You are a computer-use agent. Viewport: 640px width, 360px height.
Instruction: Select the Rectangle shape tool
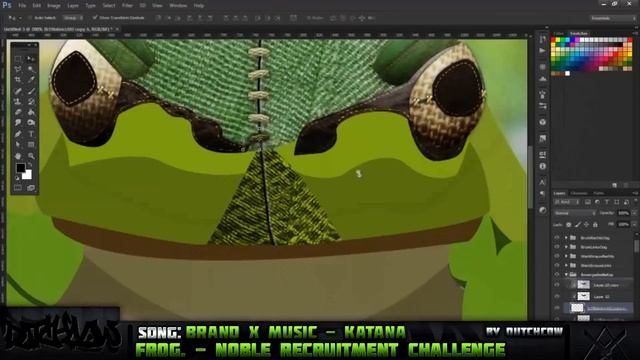point(31,144)
